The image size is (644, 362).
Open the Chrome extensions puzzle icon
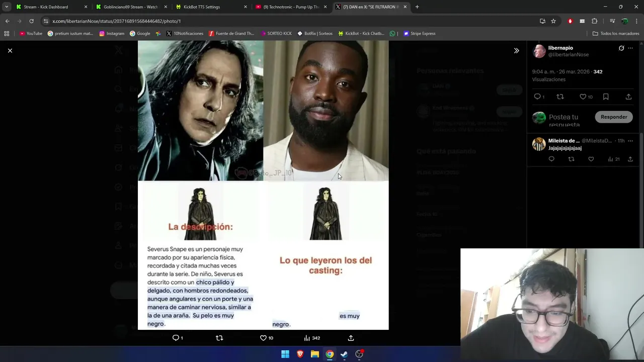click(594, 21)
